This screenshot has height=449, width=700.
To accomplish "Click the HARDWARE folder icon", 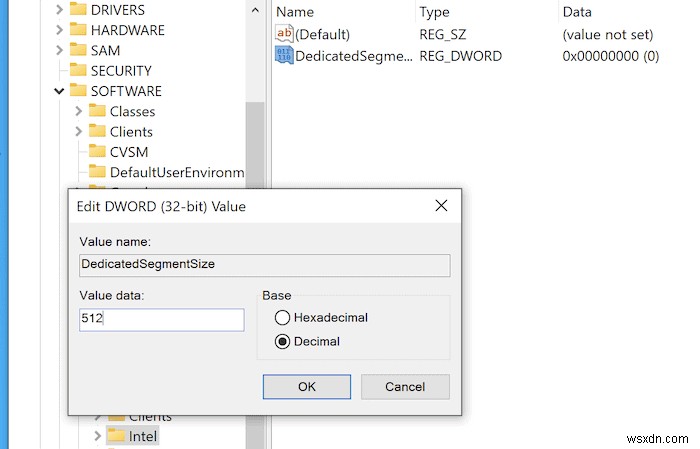I will pos(78,30).
